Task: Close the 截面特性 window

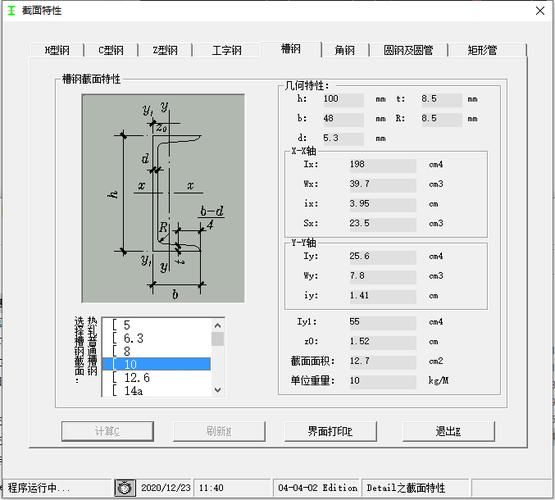Action: [540, 11]
